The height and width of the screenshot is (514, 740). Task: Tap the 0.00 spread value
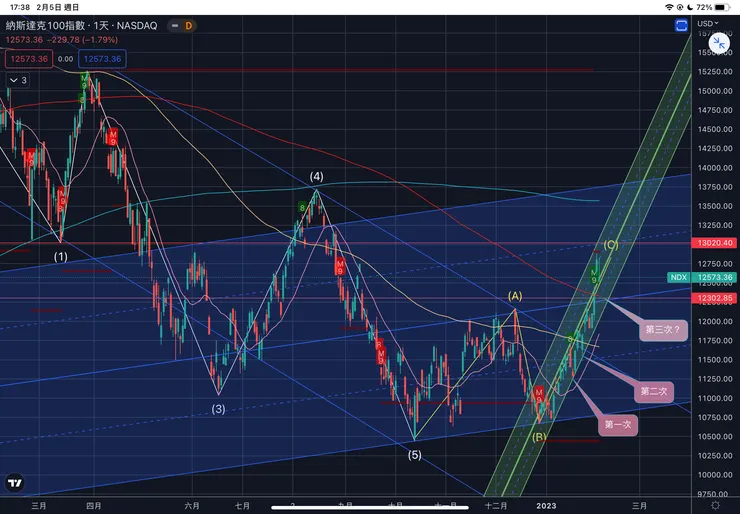pyautogui.click(x=65, y=59)
